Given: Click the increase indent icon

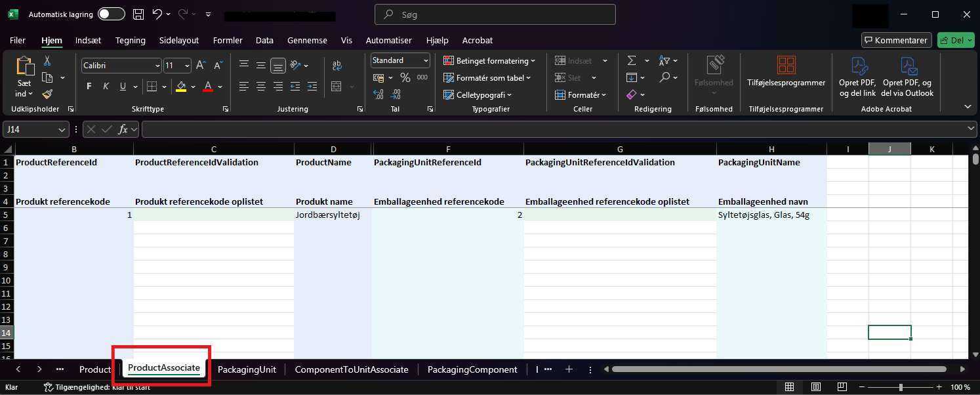Looking at the screenshot, I should 312,86.
